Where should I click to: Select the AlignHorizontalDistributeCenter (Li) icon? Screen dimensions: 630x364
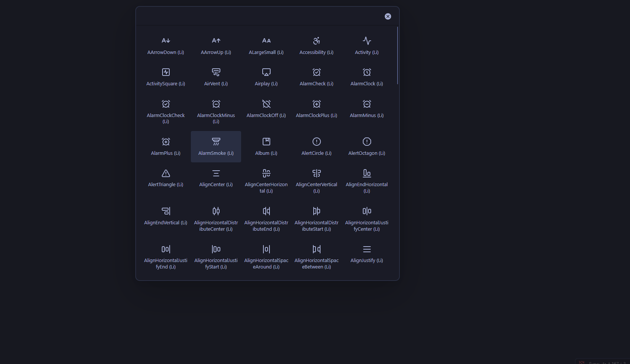pos(216,211)
